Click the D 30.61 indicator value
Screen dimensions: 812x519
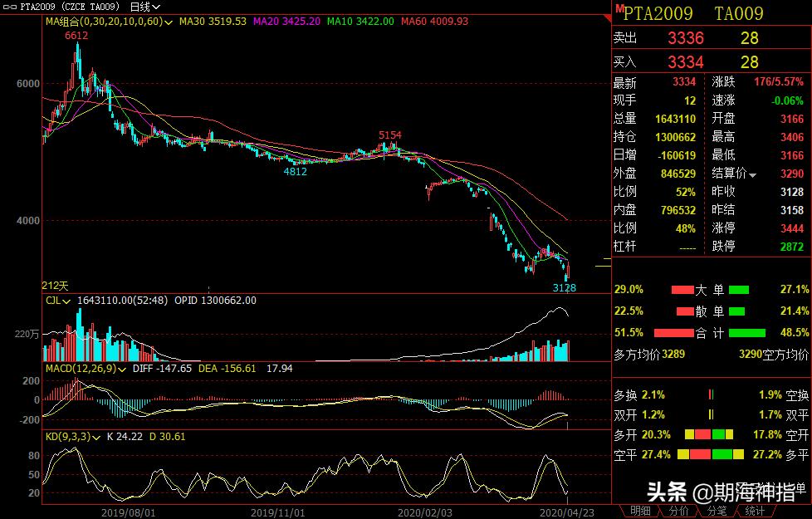167,437
